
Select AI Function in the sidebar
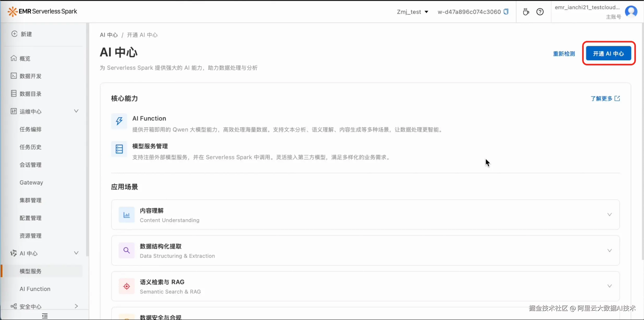pyautogui.click(x=35, y=289)
